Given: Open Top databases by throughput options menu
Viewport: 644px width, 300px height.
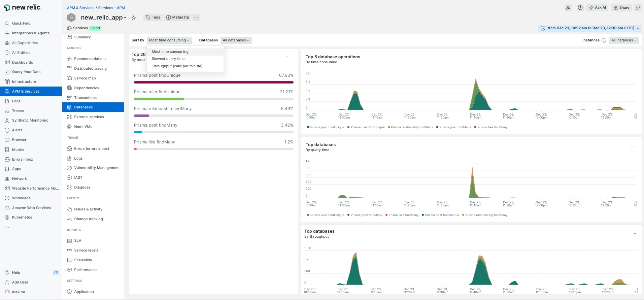Looking at the screenshot, I should point(634,234).
